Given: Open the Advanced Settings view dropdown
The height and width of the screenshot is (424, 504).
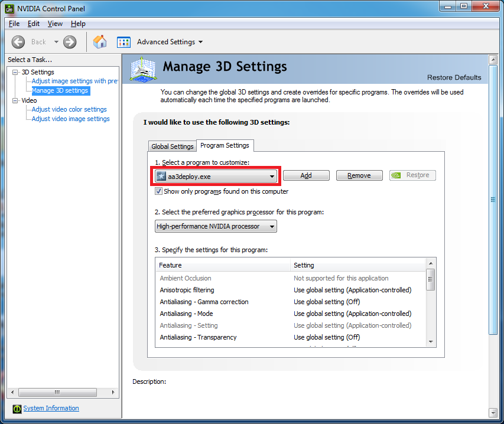Looking at the screenshot, I should [200, 42].
